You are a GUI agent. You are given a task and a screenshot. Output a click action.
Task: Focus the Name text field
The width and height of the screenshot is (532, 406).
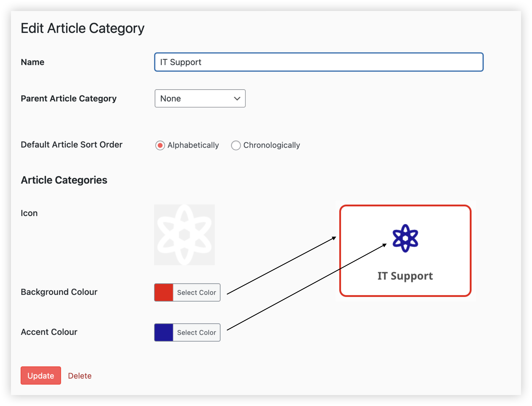319,62
